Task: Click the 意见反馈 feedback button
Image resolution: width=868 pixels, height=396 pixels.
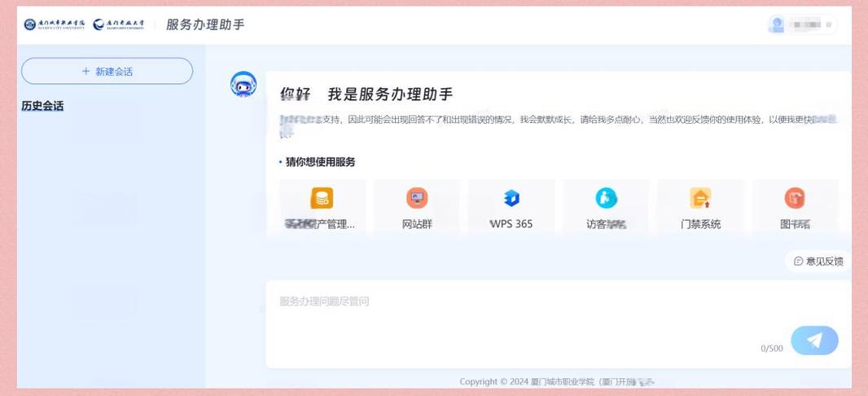Action: tap(818, 262)
